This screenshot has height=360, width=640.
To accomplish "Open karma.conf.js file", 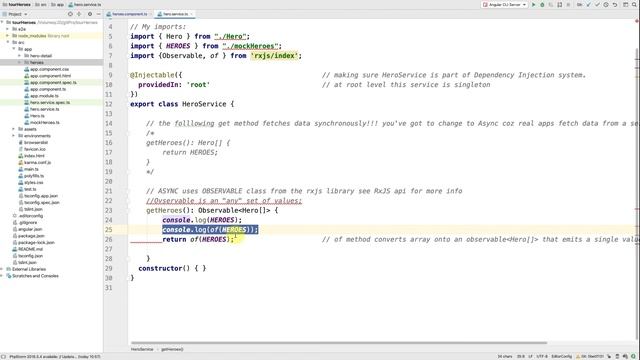I will point(37,162).
